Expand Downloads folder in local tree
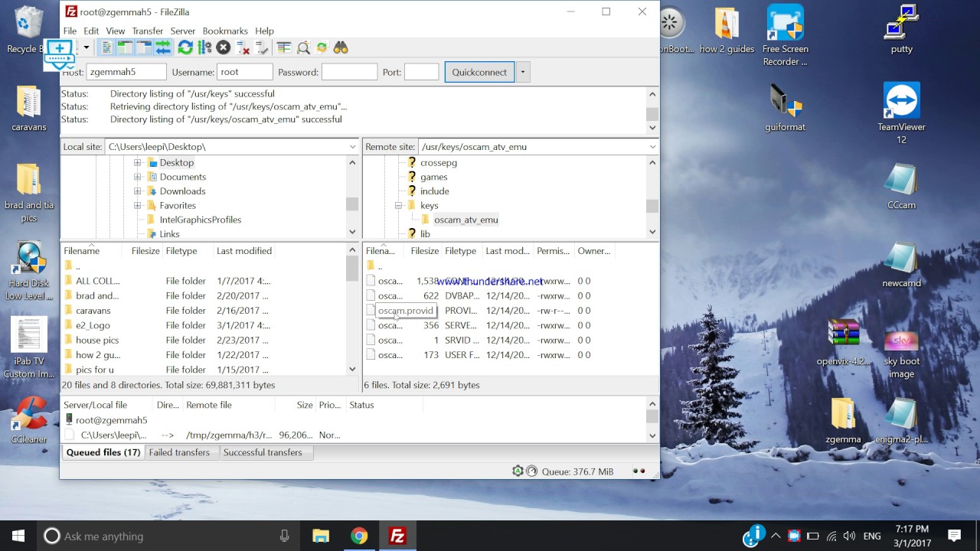 [x=138, y=191]
